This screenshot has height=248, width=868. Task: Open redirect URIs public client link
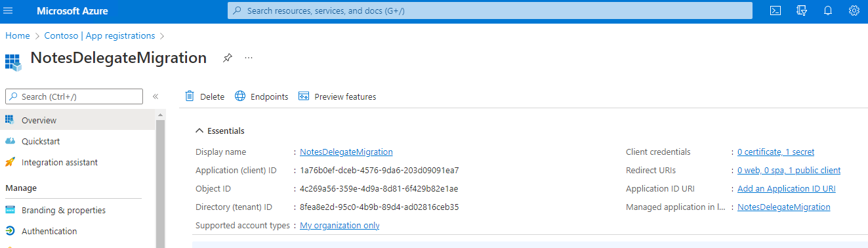[x=789, y=170]
